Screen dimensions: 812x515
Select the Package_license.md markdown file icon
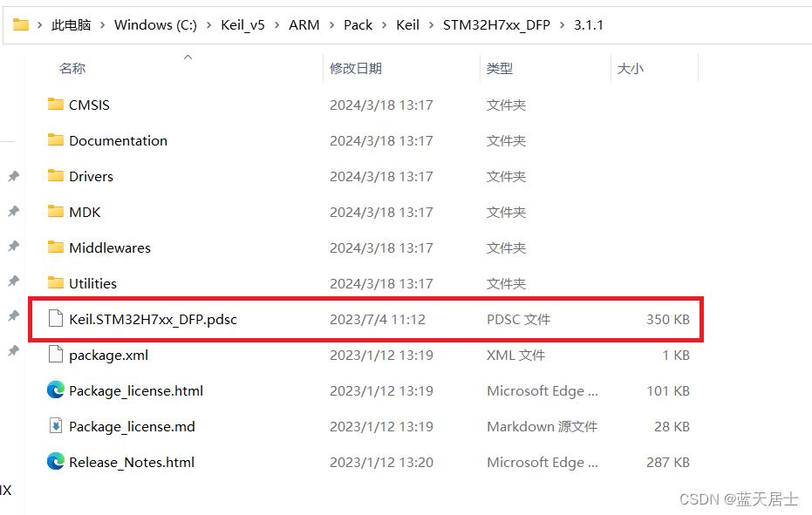56,425
